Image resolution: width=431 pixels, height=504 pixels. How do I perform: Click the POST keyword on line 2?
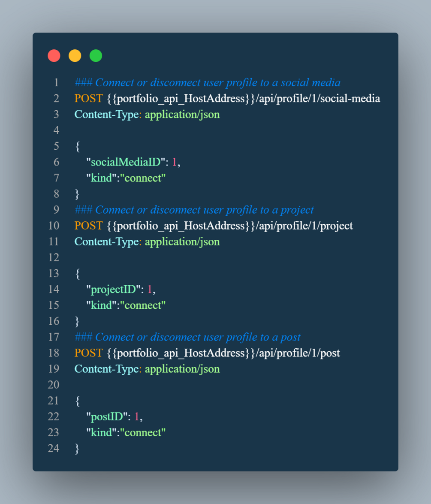click(88, 98)
